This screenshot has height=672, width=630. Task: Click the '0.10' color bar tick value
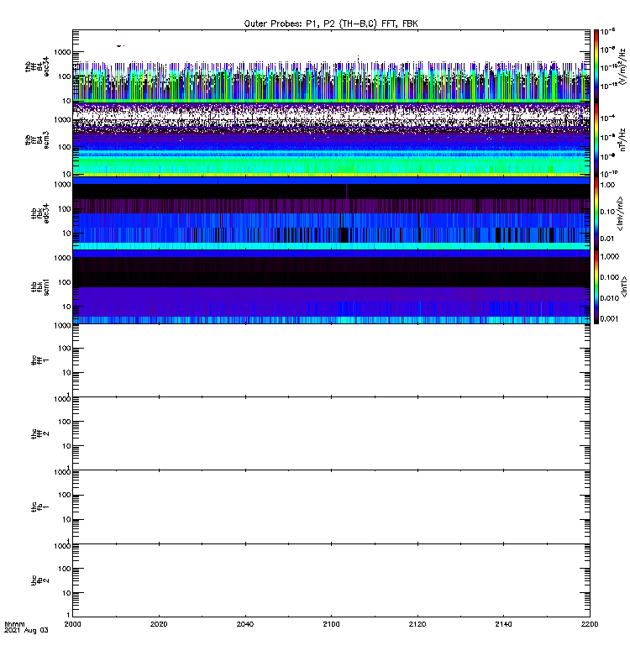[607, 212]
